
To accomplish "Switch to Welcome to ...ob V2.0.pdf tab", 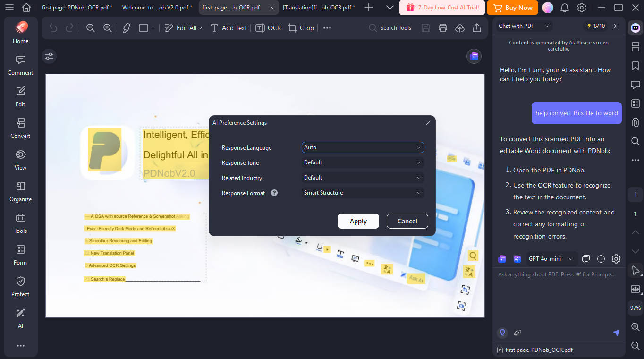I will click(156, 8).
